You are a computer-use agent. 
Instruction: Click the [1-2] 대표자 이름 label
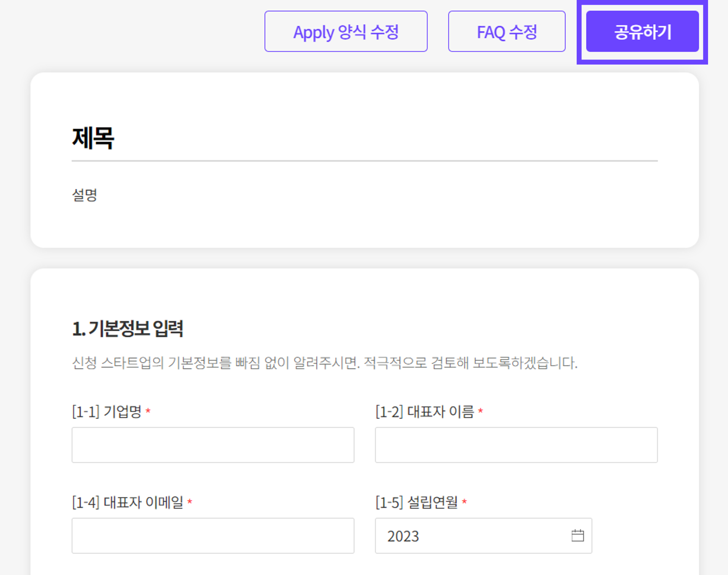[x=424, y=411]
